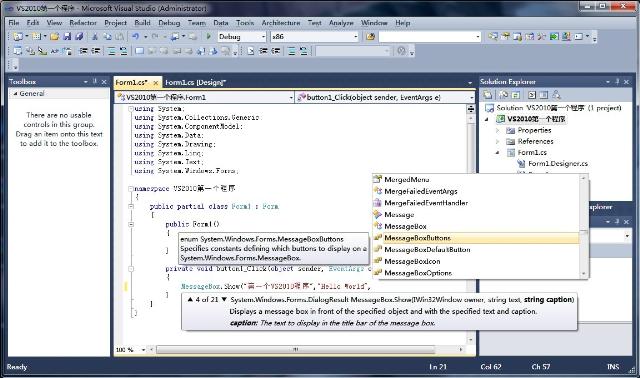This screenshot has width=640, height=378.
Task: Click the empty find combo box field
Action: coord(427,37)
